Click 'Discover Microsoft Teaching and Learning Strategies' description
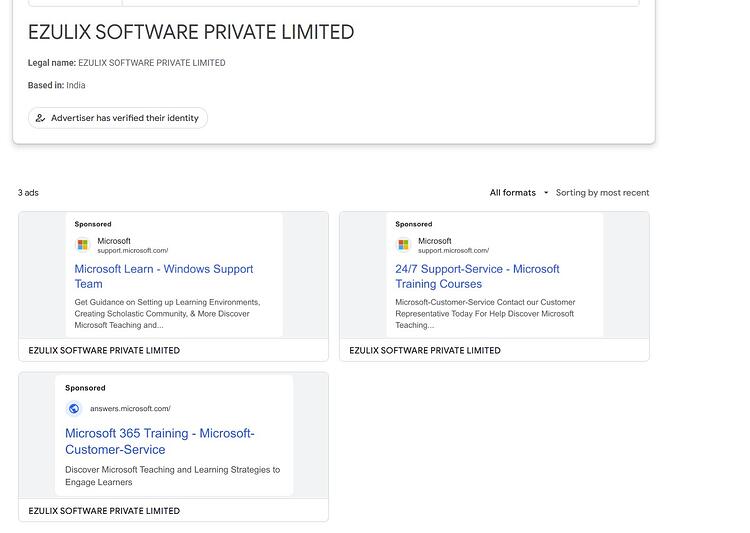The image size is (750, 533). [x=173, y=476]
